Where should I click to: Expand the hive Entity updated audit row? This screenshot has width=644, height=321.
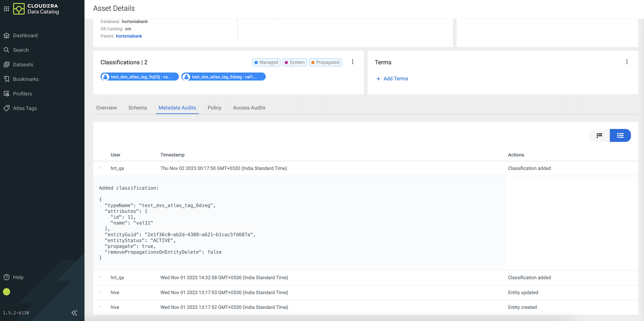point(100,292)
